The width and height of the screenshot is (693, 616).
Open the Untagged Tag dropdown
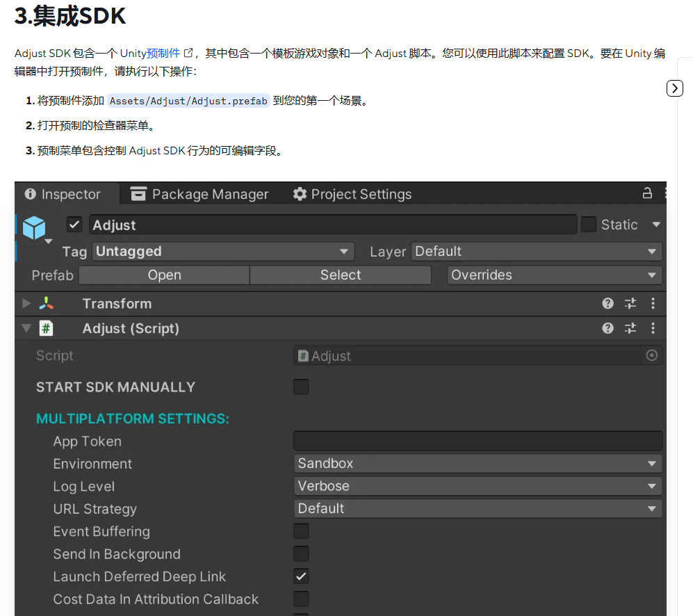point(223,251)
